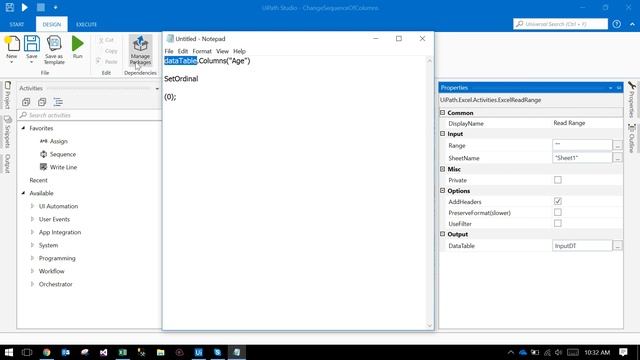
Task: Open Chrome from the taskbar
Action: pyautogui.click(x=47, y=352)
